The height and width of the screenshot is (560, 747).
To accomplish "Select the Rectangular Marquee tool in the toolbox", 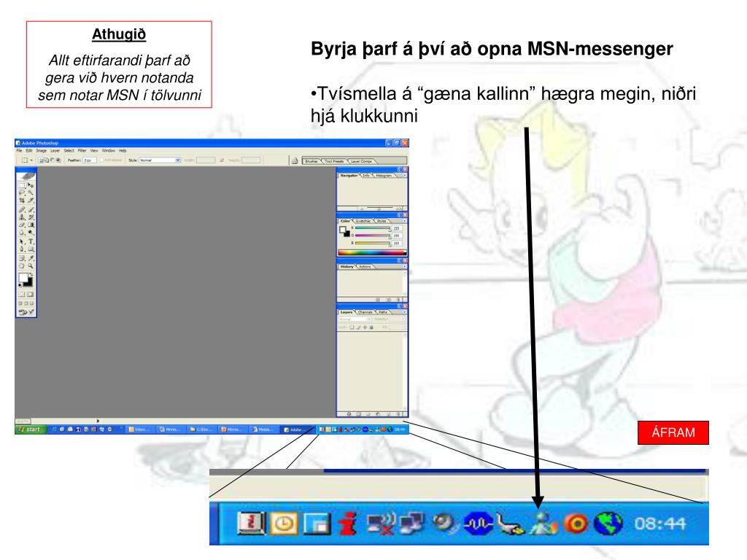I will tap(22, 185).
